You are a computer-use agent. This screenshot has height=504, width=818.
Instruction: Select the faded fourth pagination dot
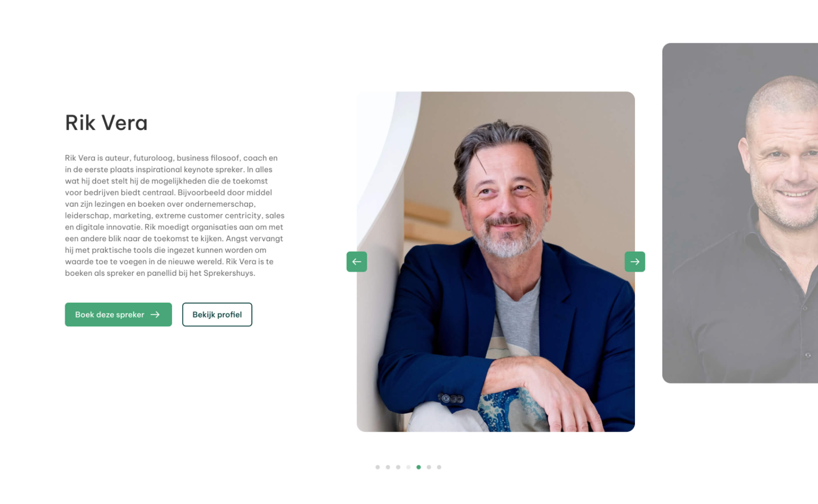408,467
